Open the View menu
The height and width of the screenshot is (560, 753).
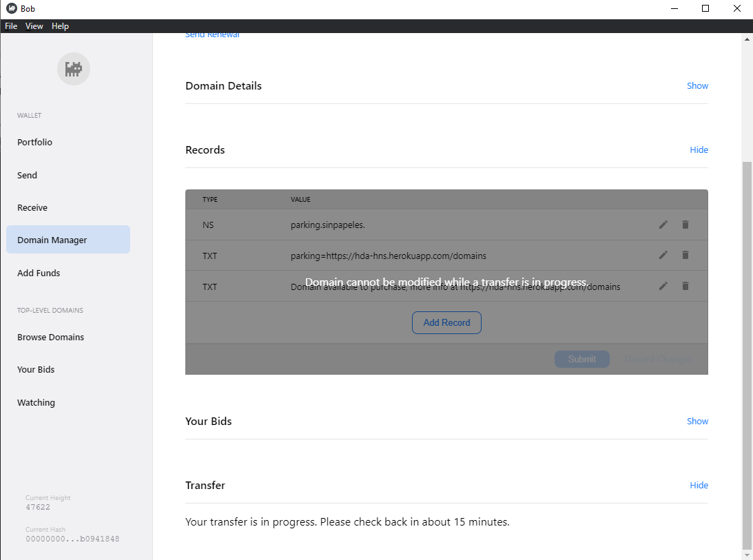coord(34,26)
